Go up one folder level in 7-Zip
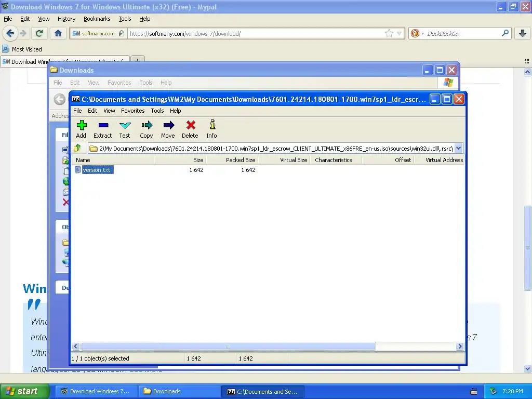Screen dimensions: 532x399 tap(77, 148)
